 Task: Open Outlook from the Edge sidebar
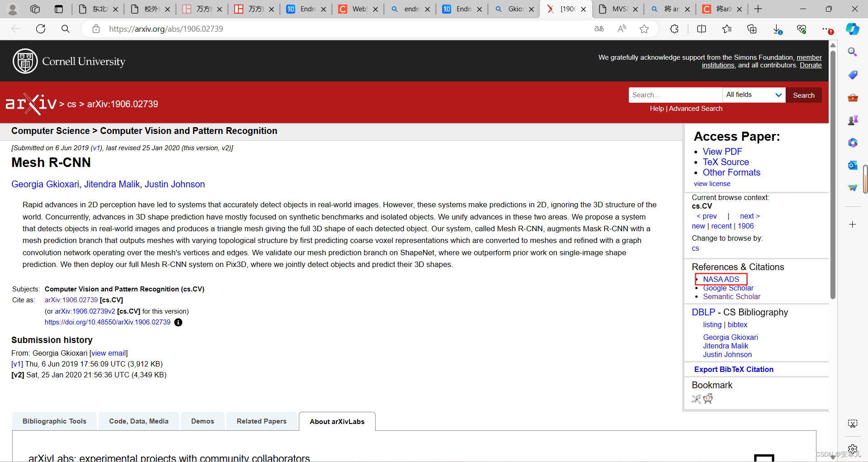(x=853, y=165)
